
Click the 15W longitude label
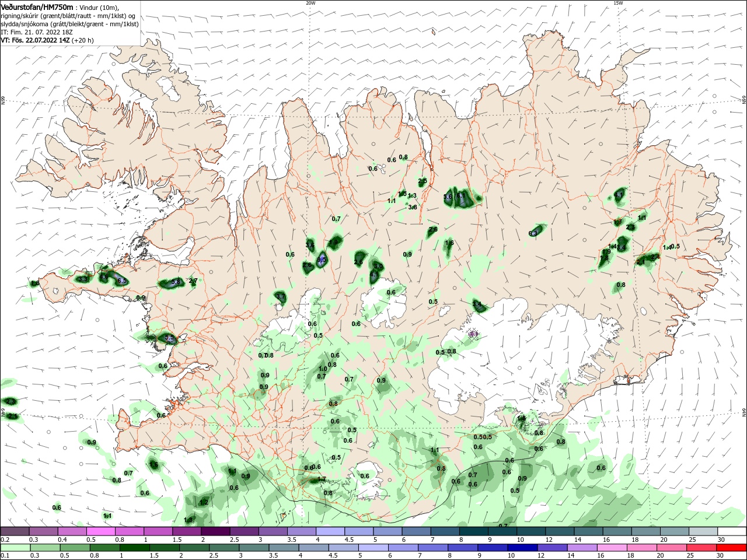coord(618,3)
